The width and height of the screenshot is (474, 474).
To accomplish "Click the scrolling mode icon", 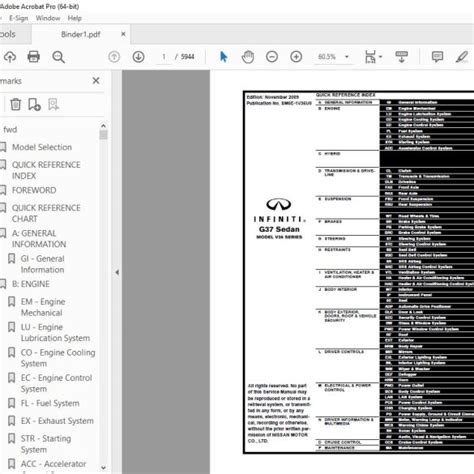I will pyautogui.click(x=401, y=57).
